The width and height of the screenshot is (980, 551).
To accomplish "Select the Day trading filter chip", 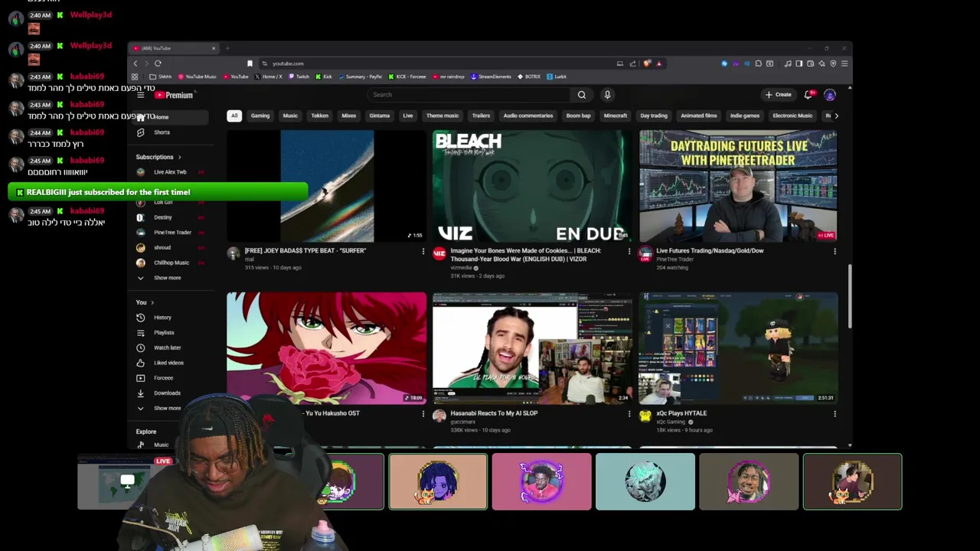I will [x=654, y=116].
